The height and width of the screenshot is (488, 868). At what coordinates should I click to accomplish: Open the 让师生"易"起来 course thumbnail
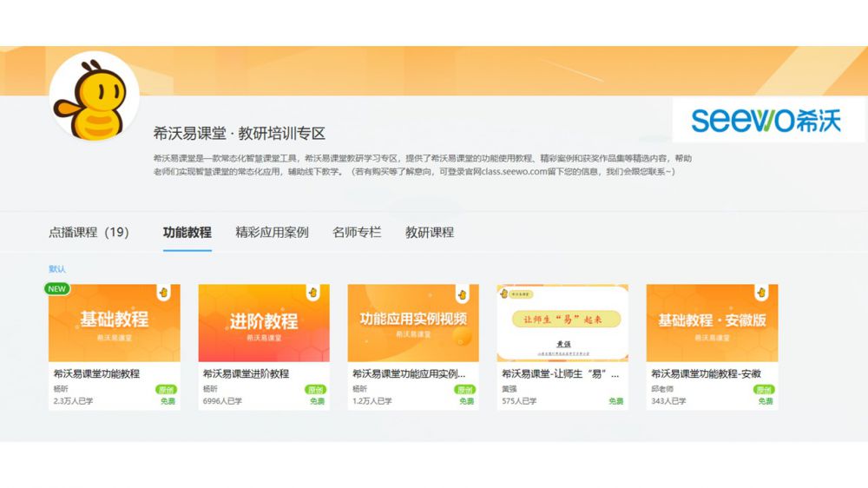pyautogui.click(x=562, y=323)
